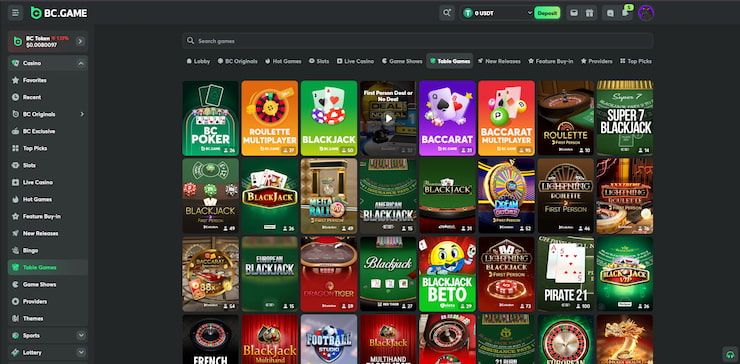Click the Game Shows sidebar icon
Image resolution: width=740 pixels, height=364 pixels.
16,284
